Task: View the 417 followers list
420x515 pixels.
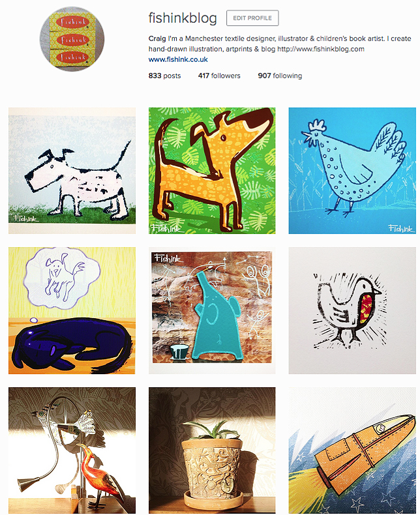Action: (x=219, y=76)
